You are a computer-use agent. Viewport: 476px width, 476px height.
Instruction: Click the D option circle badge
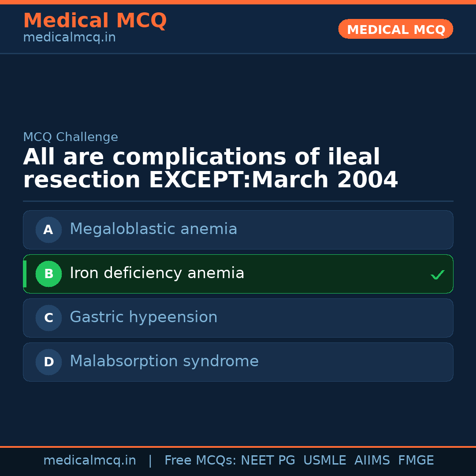coord(48,362)
